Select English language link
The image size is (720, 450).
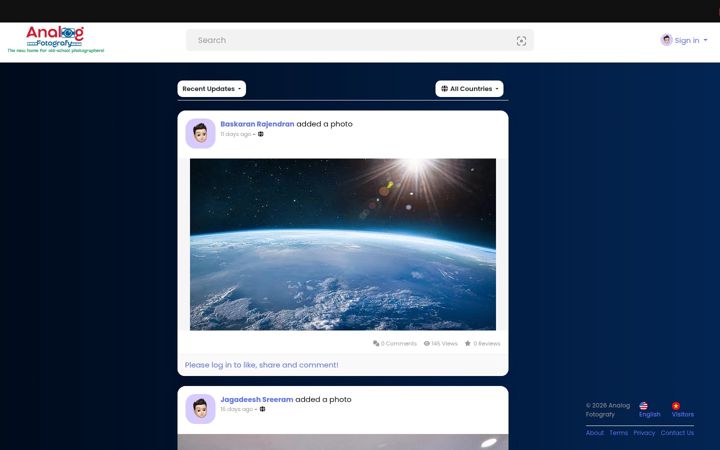click(x=649, y=414)
